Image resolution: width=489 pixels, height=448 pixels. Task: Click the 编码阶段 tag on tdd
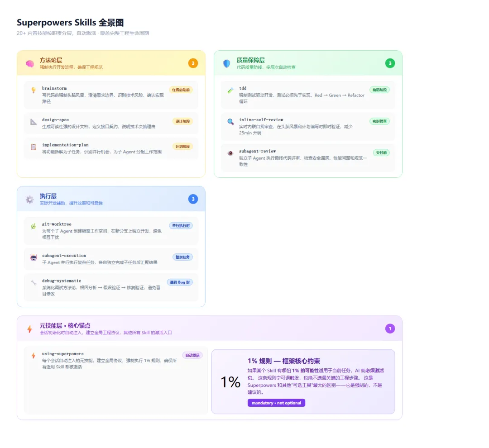(379, 90)
